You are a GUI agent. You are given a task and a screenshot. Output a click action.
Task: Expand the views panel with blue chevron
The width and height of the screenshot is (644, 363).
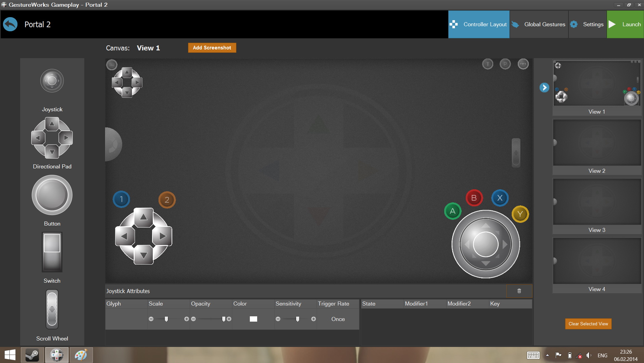(x=544, y=88)
